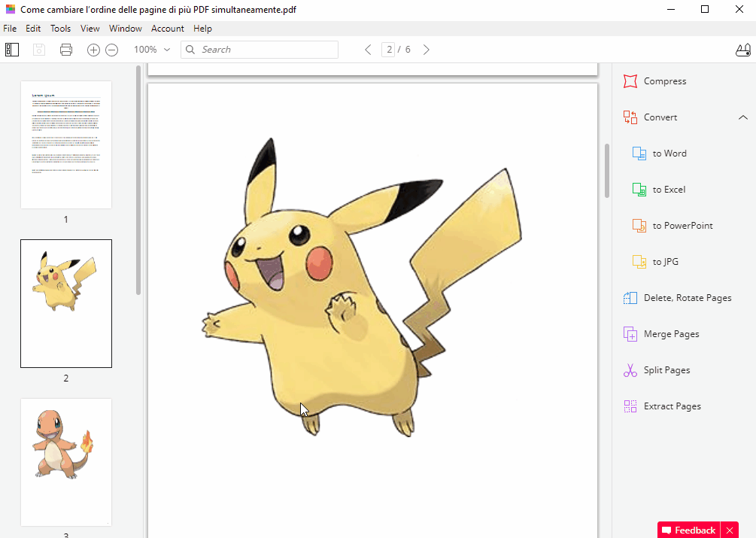
Task: Click the Compress icon
Action: coord(630,81)
